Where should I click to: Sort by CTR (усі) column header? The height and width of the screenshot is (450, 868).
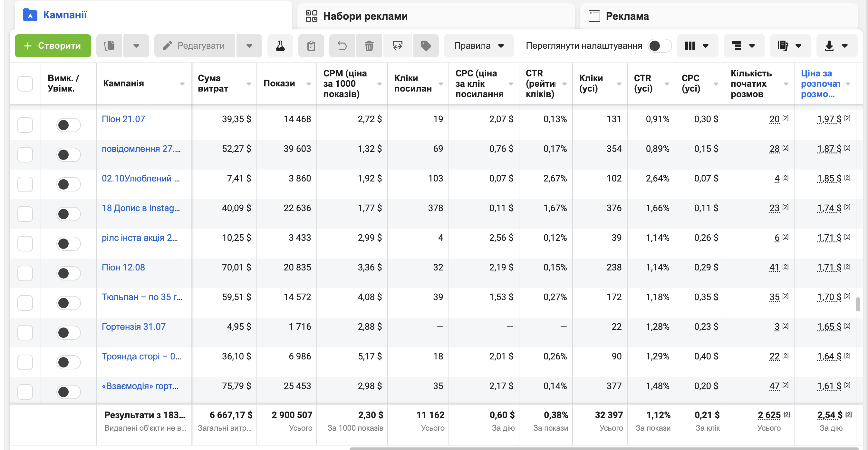click(x=643, y=83)
